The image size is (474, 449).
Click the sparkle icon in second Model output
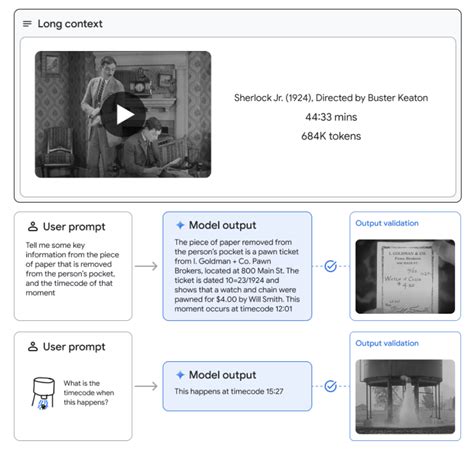tap(180, 375)
